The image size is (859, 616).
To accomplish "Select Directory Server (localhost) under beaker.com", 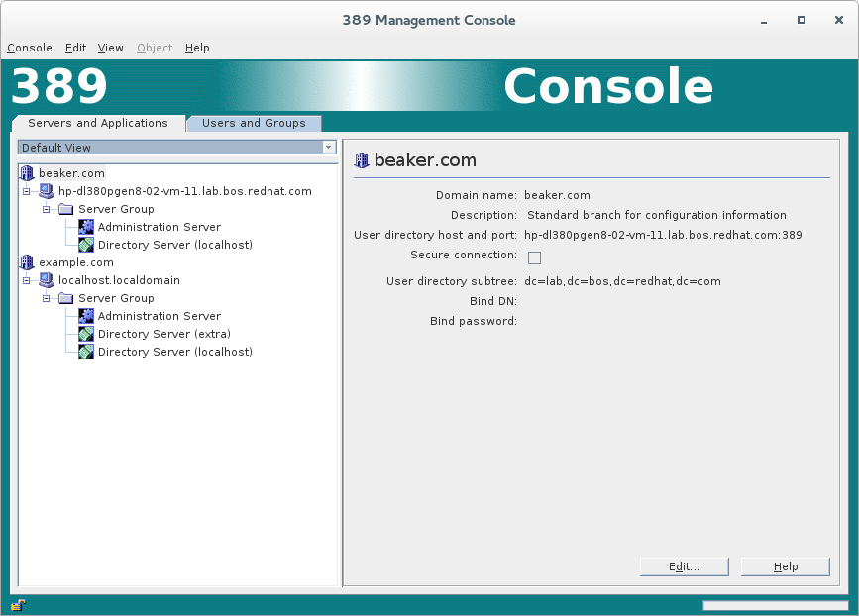I will (x=175, y=245).
